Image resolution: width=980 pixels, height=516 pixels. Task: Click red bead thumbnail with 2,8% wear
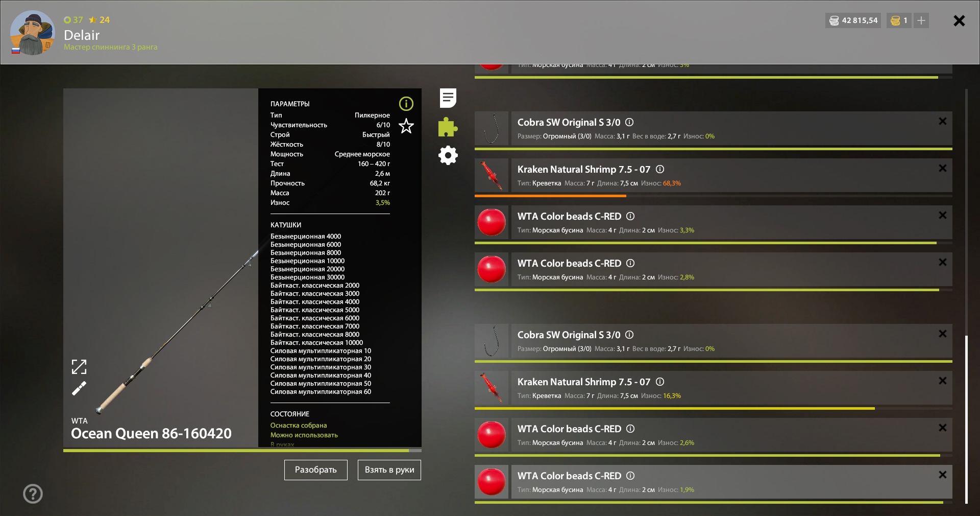point(492,269)
